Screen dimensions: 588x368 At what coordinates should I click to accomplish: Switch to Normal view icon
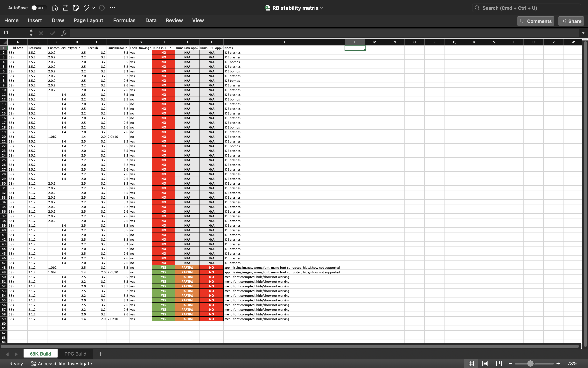471,363
